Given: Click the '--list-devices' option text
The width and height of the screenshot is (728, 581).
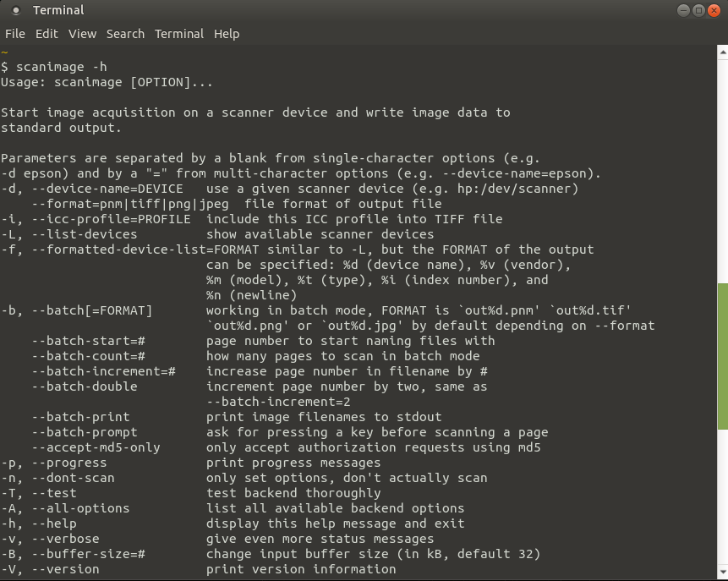Looking at the screenshot, I should [85, 234].
